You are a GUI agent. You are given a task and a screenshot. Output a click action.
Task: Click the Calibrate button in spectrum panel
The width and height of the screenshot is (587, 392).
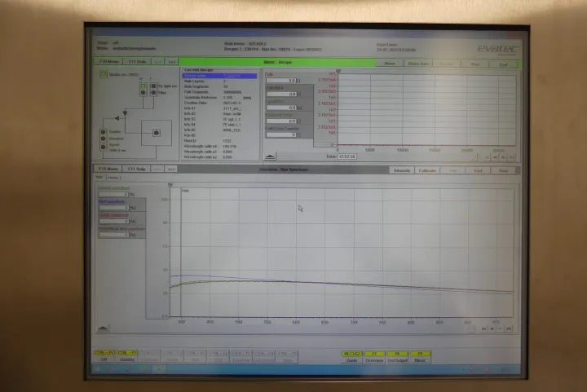point(426,170)
